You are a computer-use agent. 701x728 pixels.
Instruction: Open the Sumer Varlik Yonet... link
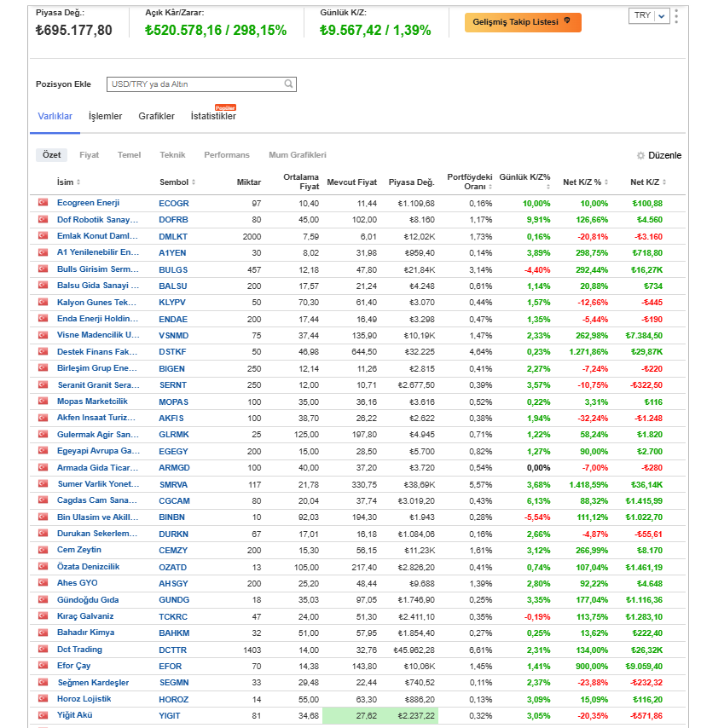click(98, 484)
